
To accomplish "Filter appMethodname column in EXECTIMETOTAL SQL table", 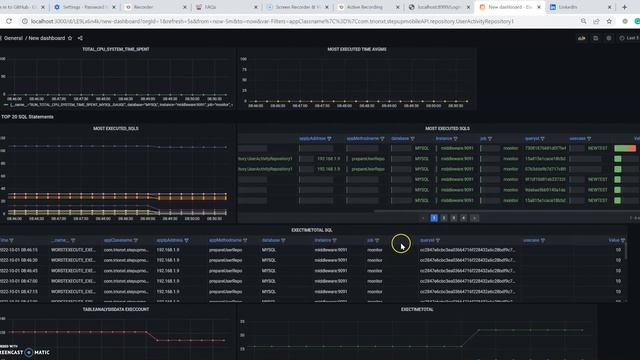I will click(x=245, y=240).
